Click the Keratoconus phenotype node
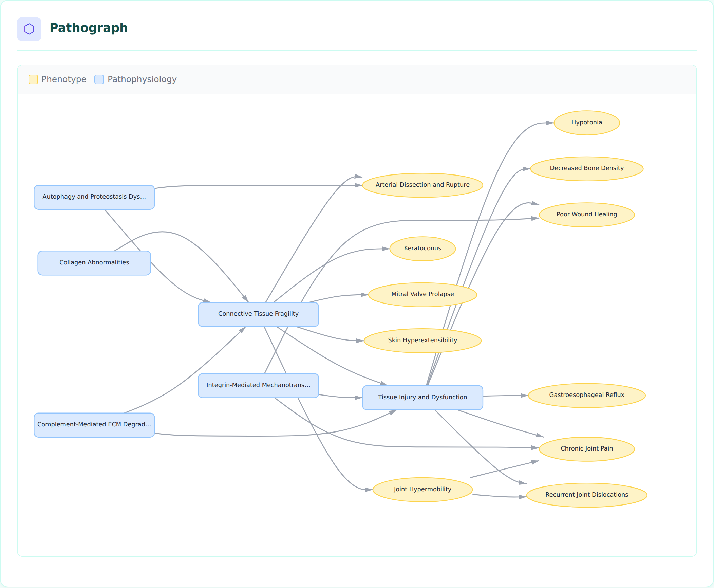 click(x=422, y=249)
